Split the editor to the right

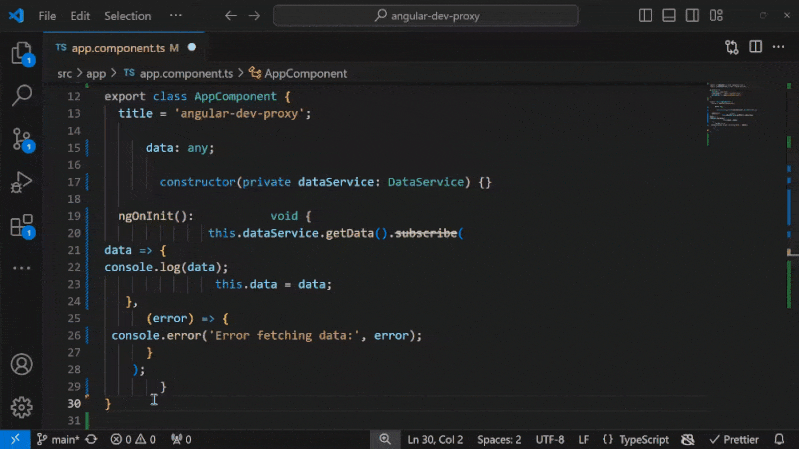[755, 47]
